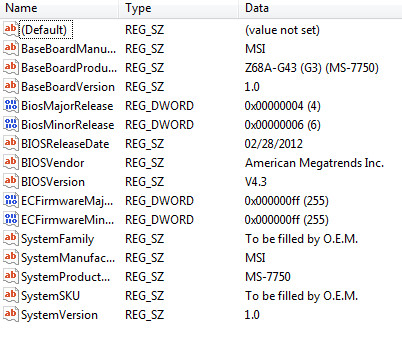Click REG_SZ type in the BIOSVendor row
The height and width of the screenshot is (363, 402).
(145, 163)
